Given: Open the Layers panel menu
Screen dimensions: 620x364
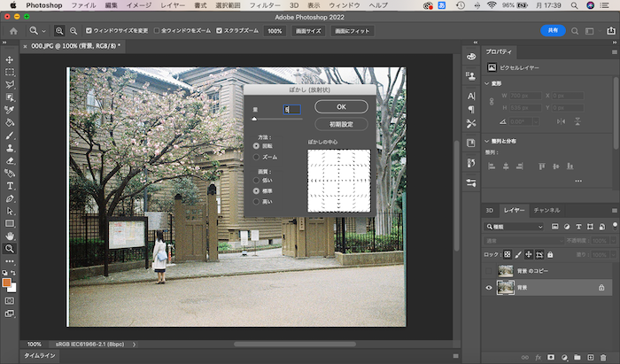Looking at the screenshot, I should tap(615, 211).
